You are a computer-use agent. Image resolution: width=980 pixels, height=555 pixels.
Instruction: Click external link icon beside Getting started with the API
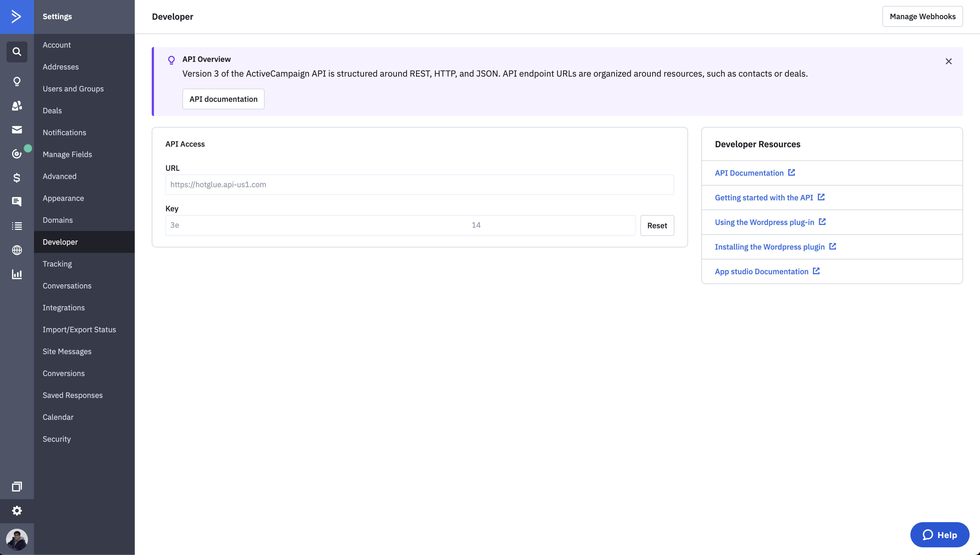(821, 197)
